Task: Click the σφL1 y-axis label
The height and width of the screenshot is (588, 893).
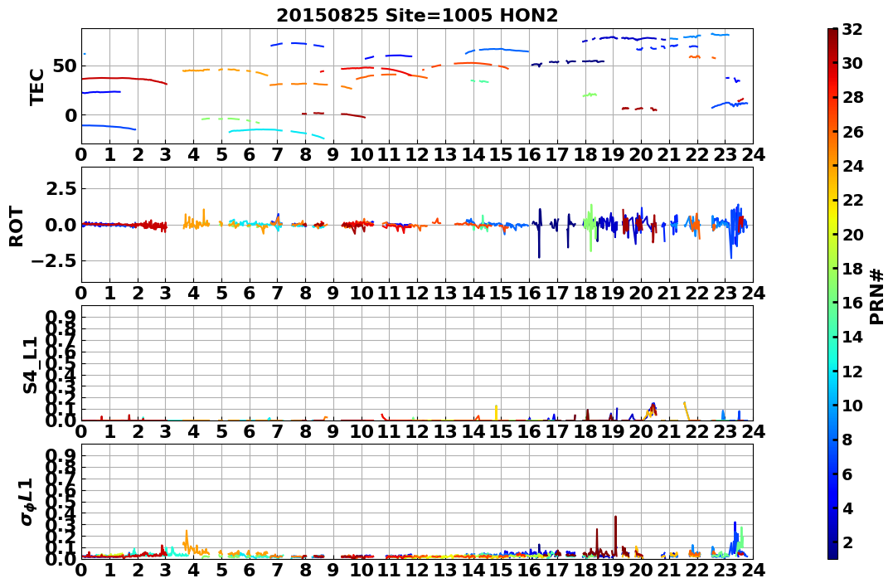Action: click(27, 502)
